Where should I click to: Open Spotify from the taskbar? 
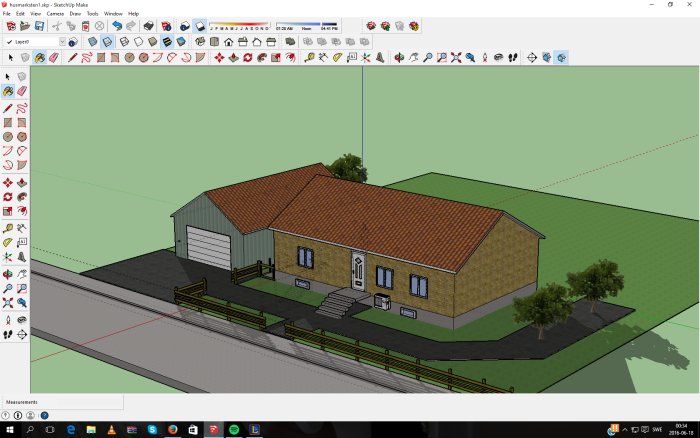pos(234,430)
